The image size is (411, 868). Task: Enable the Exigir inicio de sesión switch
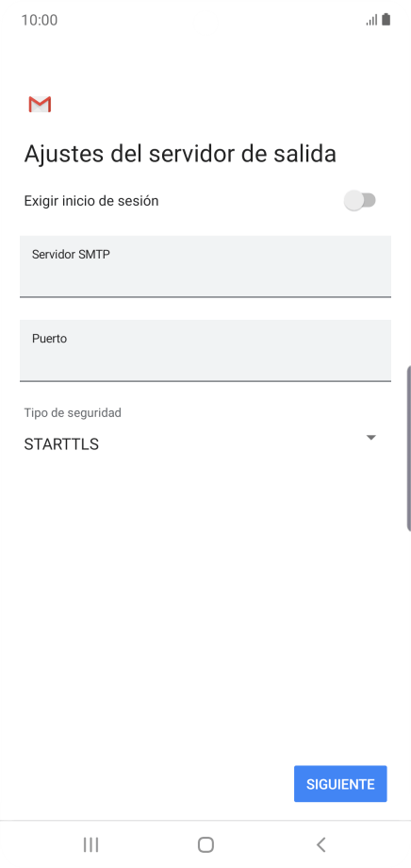coord(359,200)
